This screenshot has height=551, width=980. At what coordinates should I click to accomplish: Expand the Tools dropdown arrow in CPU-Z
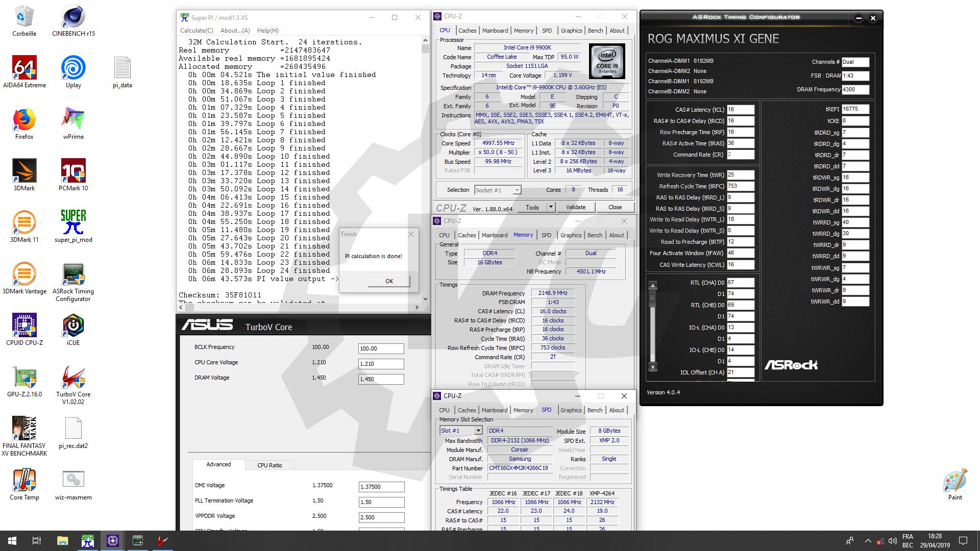coord(551,207)
